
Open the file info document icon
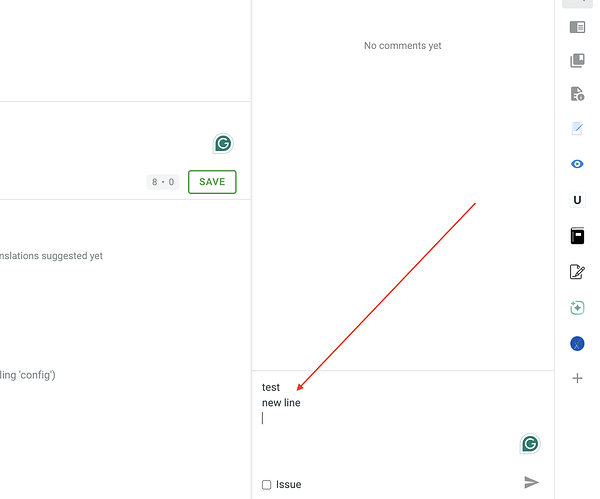click(577, 94)
